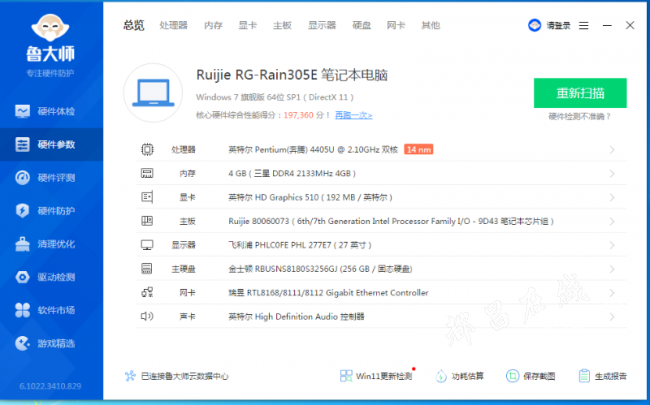Click the 金士顿 256 GB disk text
This screenshot has height=405, width=650.
tap(320, 269)
